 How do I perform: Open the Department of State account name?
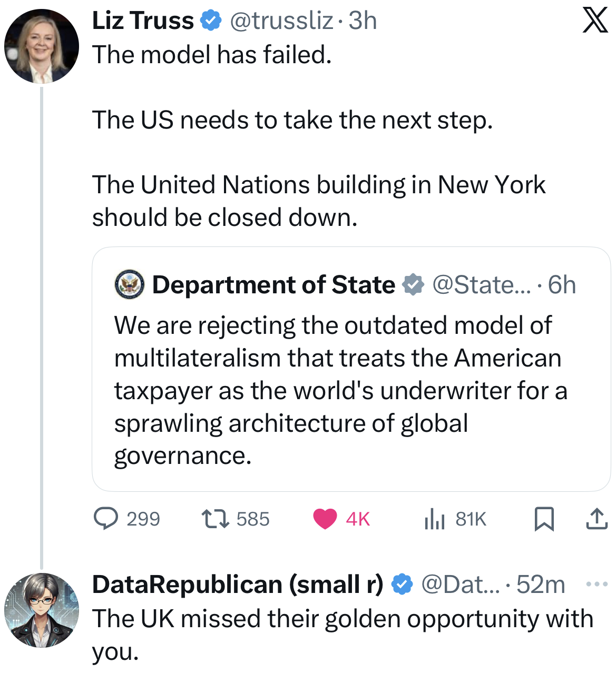[273, 285]
